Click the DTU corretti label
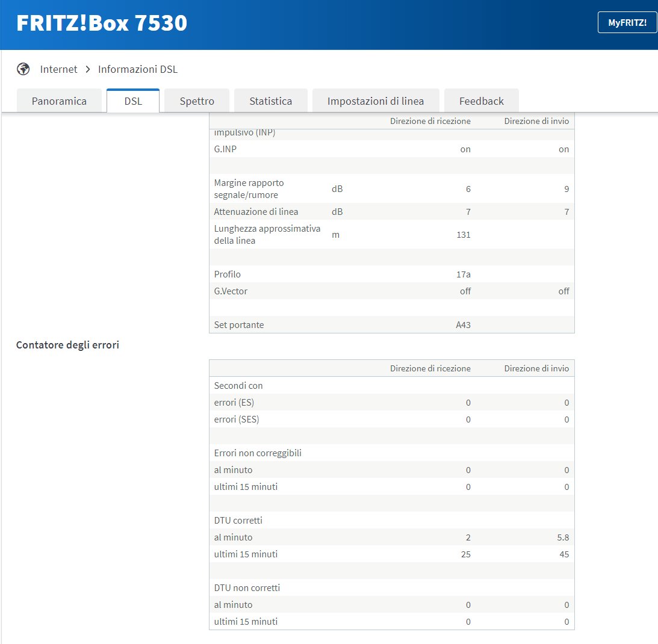Screen dimensions: 658x644 click(x=238, y=520)
